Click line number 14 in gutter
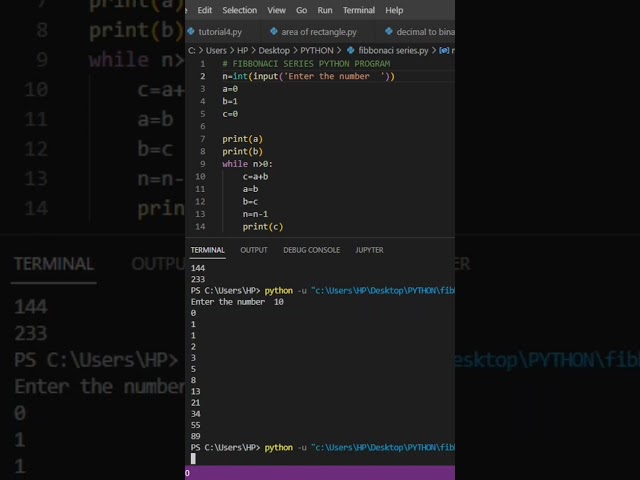Viewport: 640px width, 480px height. (x=200, y=227)
